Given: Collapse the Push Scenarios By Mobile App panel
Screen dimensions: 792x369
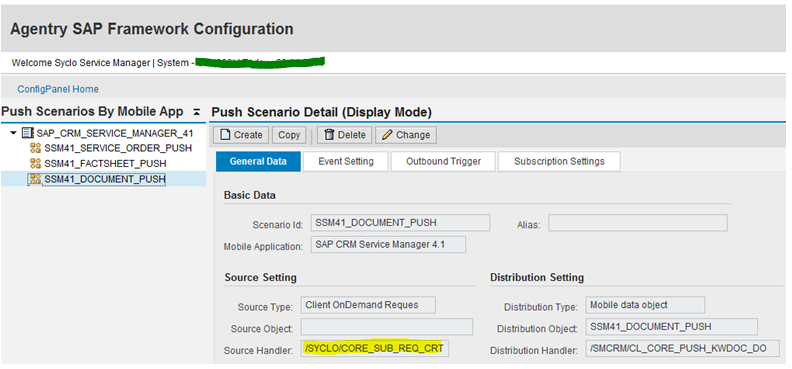Looking at the screenshot, I should pos(197,112).
